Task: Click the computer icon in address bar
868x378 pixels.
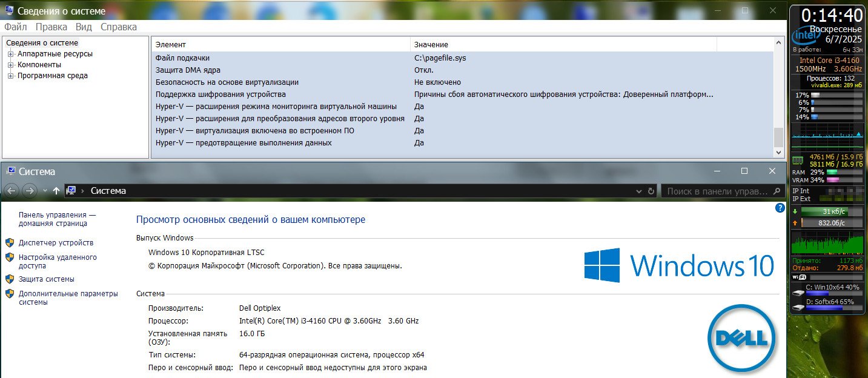Action: 71,191
